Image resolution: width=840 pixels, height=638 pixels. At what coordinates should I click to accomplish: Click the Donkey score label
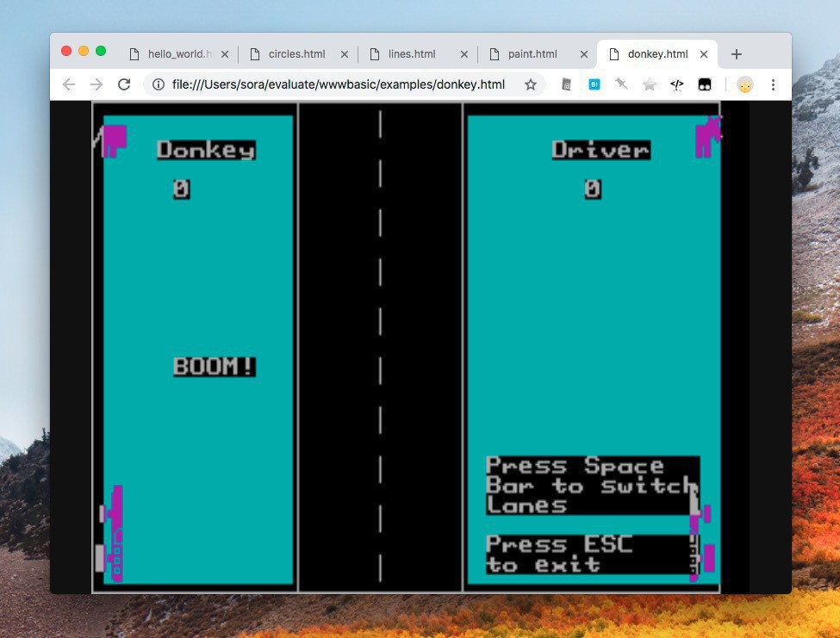[x=206, y=150]
